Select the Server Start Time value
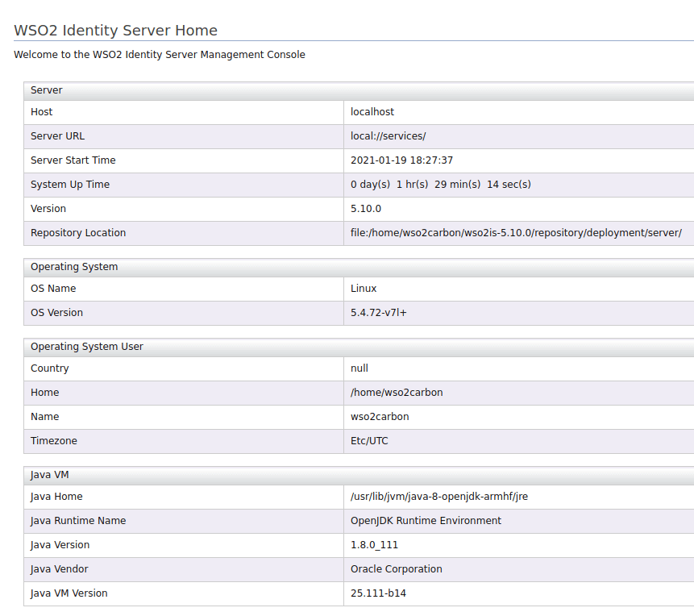Image resolution: width=694 pixels, height=616 pixels. (401, 160)
